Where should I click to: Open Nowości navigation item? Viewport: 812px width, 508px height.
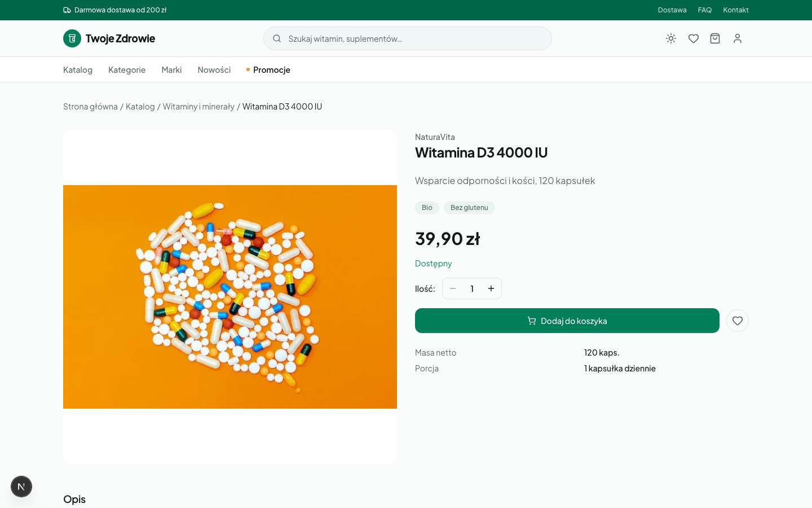point(214,70)
